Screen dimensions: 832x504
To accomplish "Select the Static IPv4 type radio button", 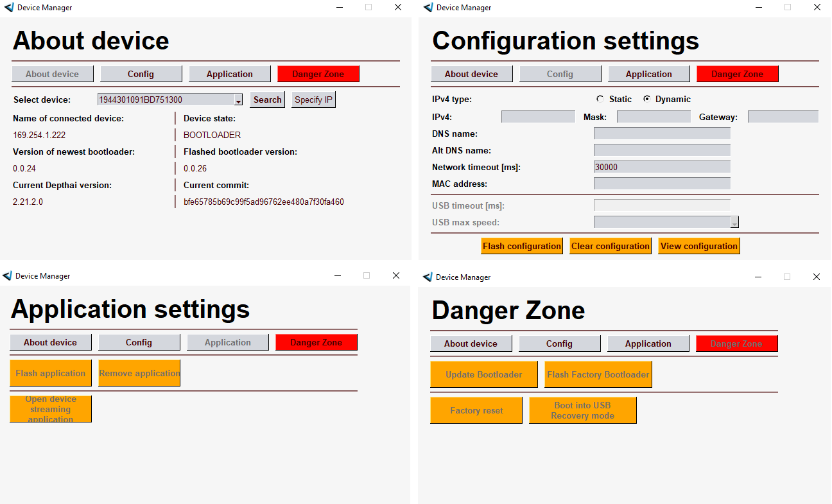I will [600, 100].
